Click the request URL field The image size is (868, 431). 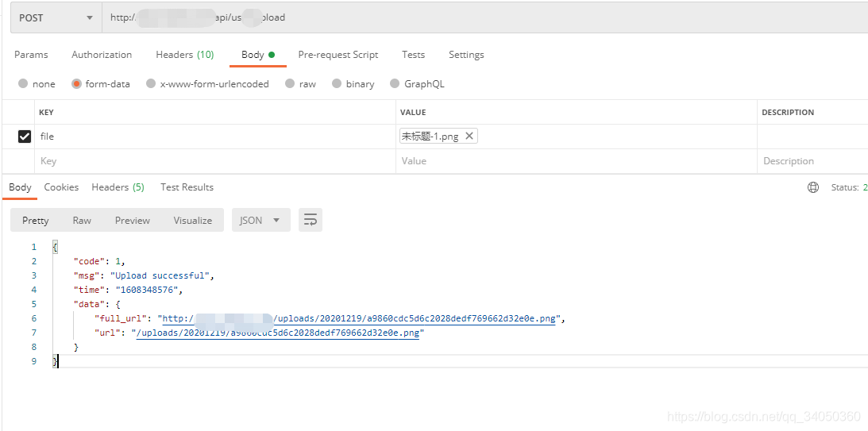coord(485,17)
